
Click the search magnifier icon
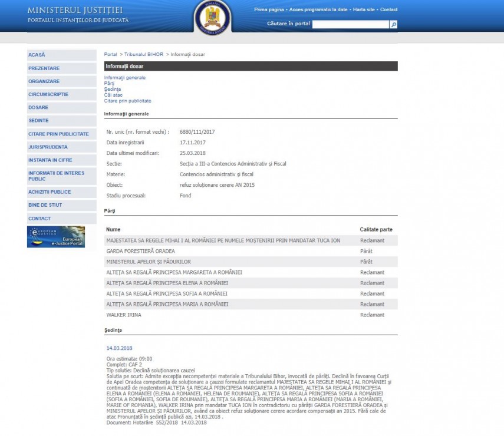point(394,24)
